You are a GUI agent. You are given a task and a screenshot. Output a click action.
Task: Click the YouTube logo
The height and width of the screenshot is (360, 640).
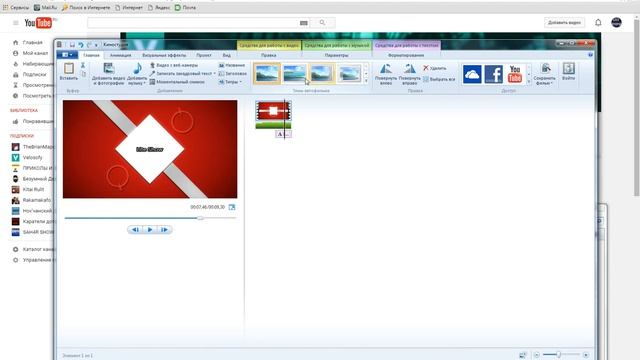coord(39,23)
